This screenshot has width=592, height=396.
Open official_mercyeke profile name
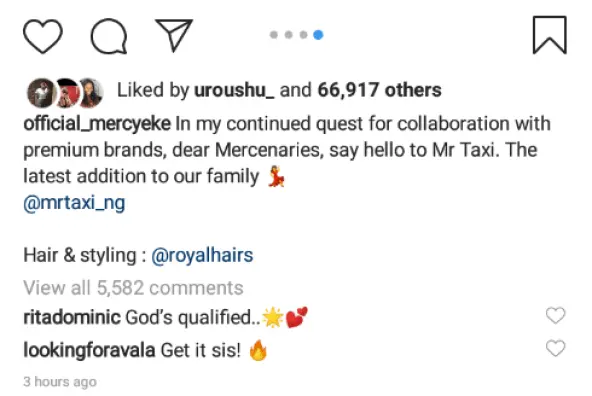(97, 124)
